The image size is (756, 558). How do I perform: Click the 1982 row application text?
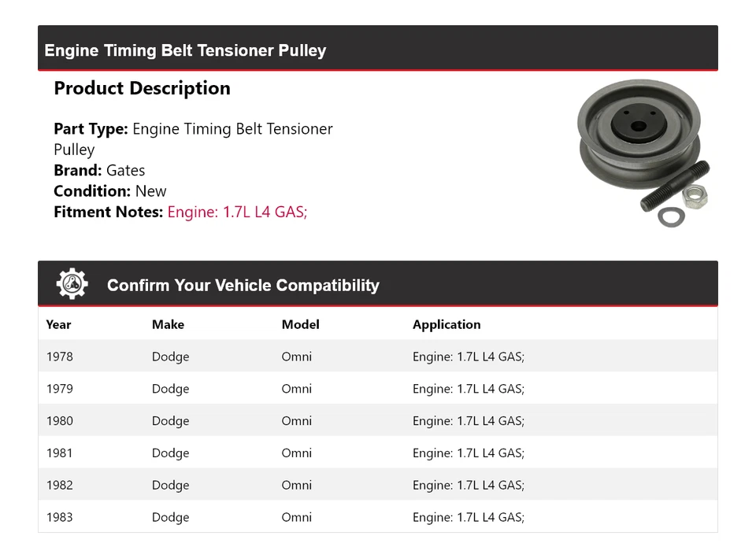point(468,486)
